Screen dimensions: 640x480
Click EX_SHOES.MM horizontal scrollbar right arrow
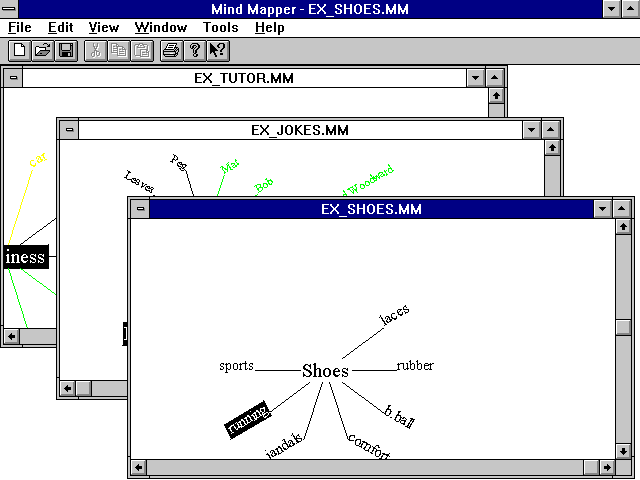click(x=605, y=467)
